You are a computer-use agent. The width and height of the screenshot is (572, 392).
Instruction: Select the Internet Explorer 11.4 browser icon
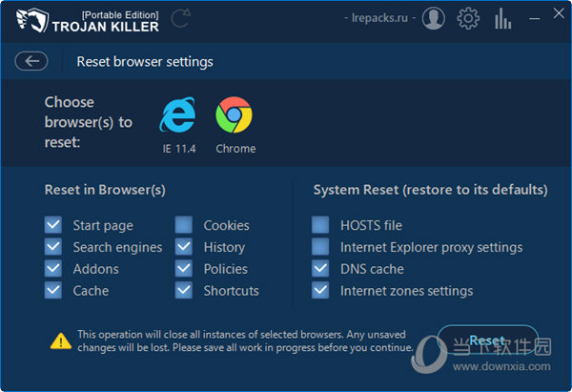point(177,114)
